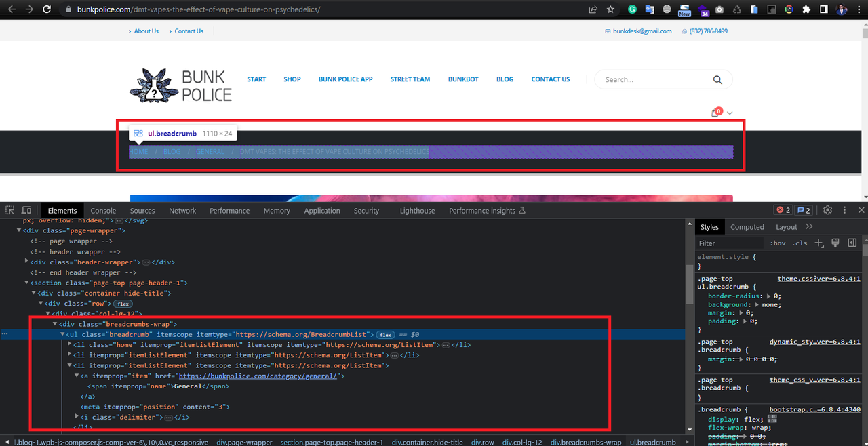Toggle element classes with .cls button
Viewport: 868px width, 446px height.
[x=800, y=243]
